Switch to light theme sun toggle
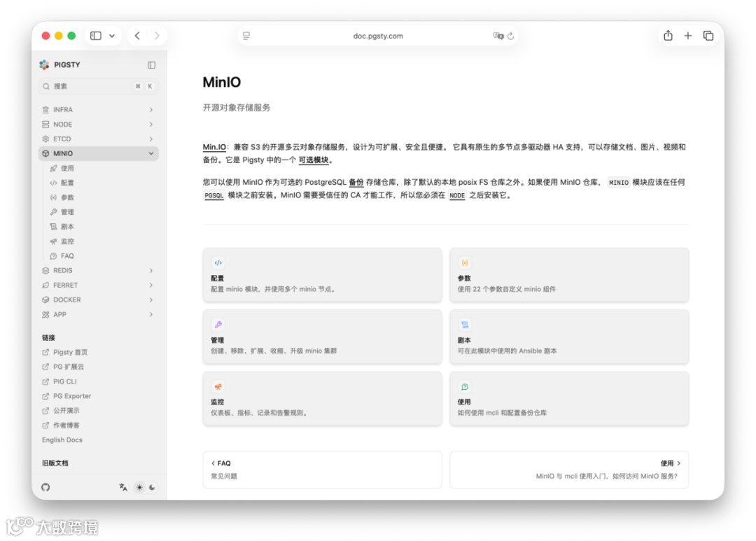This screenshot has height=541, width=756. click(x=139, y=488)
